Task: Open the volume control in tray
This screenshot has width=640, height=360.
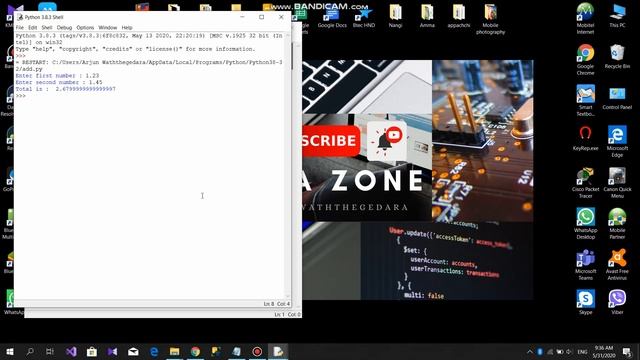Action: 569,351
